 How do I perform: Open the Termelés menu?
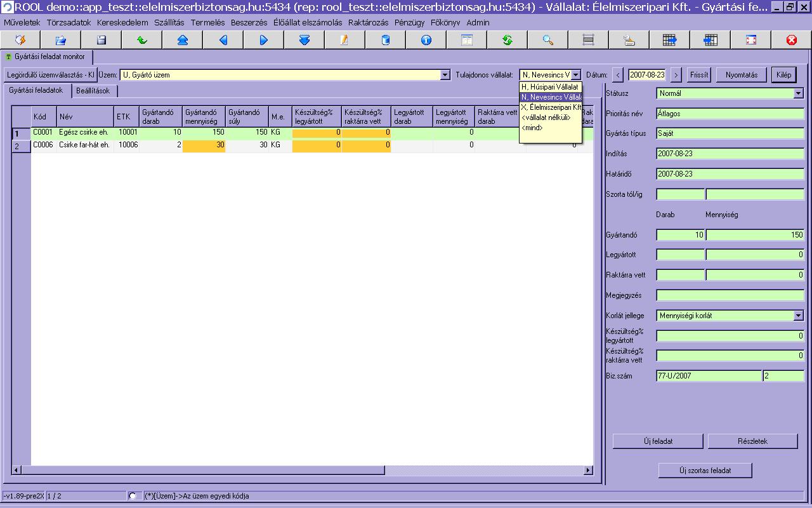click(207, 22)
